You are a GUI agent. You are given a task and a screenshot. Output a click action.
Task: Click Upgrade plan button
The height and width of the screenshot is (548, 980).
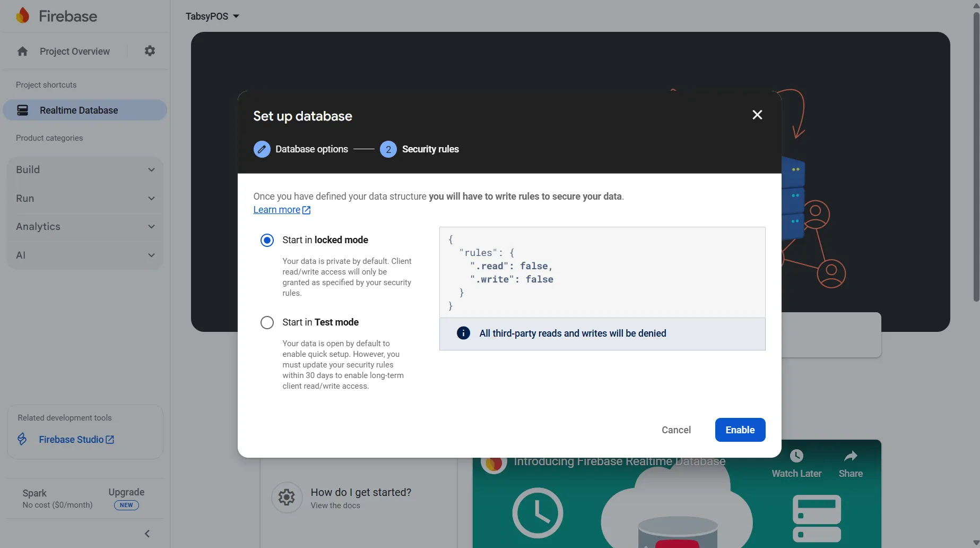tap(126, 492)
